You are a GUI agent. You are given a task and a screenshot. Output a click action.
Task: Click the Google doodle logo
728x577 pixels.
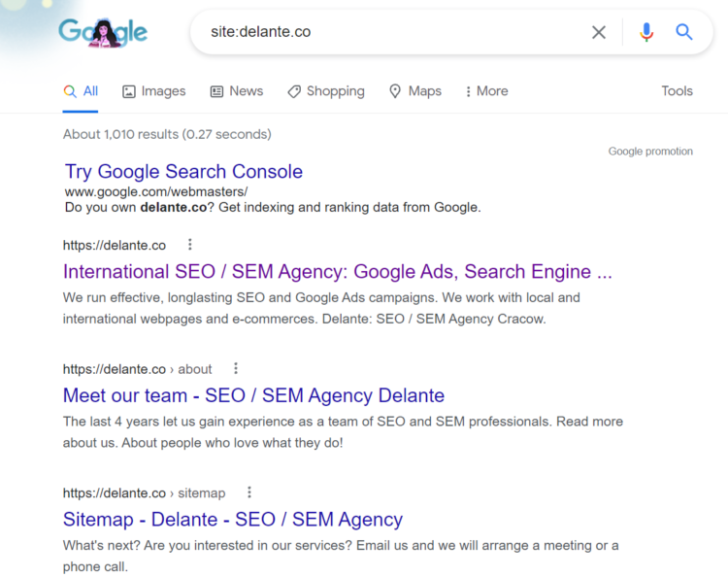103,32
